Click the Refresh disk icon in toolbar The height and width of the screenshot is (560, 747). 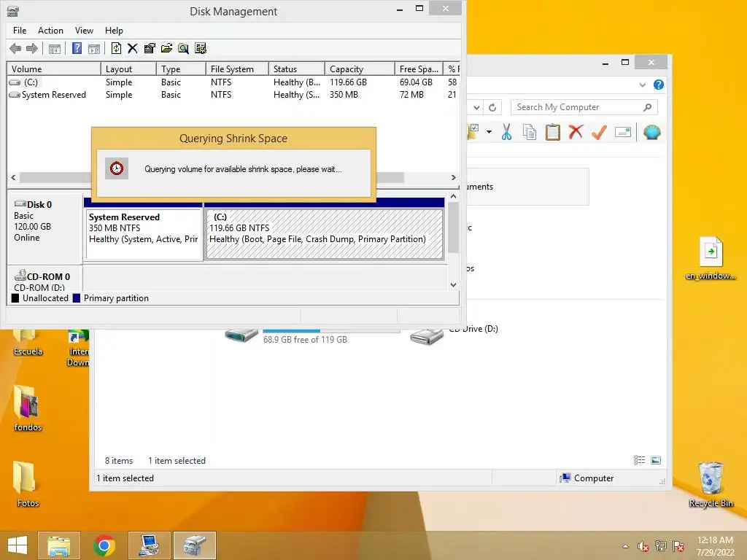click(116, 48)
